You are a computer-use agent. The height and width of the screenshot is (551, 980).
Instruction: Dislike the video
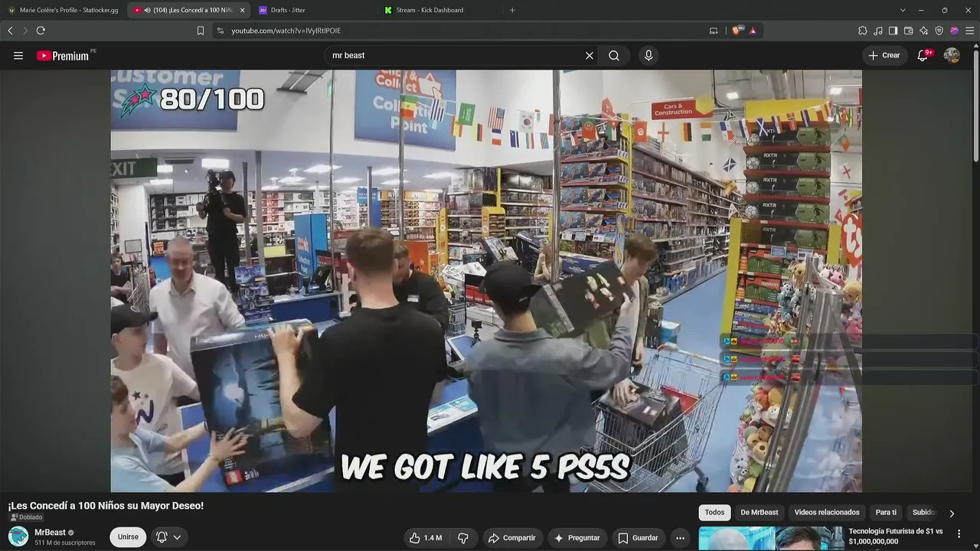point(463,538)
